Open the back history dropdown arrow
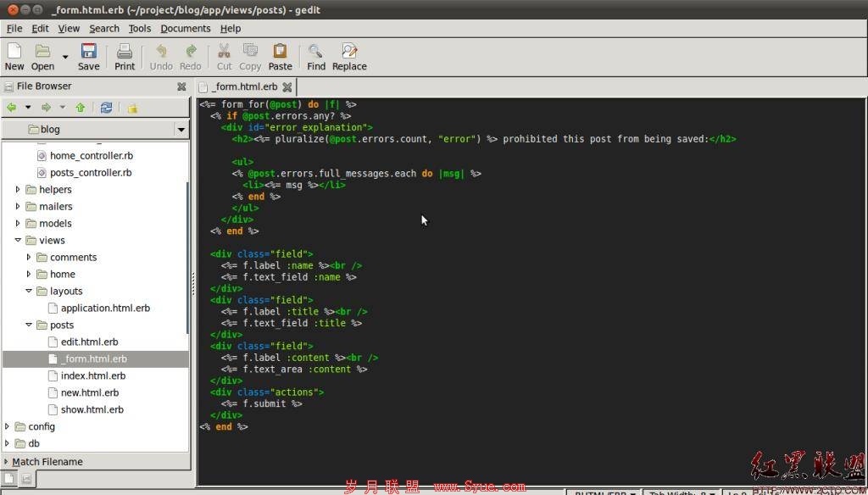The height and width of the screenshot is (495, 868). (28, 108)
